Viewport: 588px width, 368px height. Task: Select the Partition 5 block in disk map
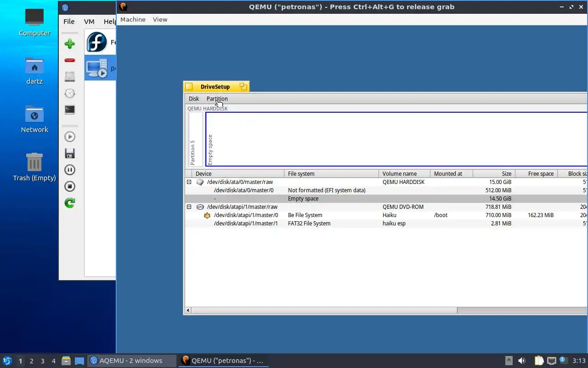(x=195, y=139)
